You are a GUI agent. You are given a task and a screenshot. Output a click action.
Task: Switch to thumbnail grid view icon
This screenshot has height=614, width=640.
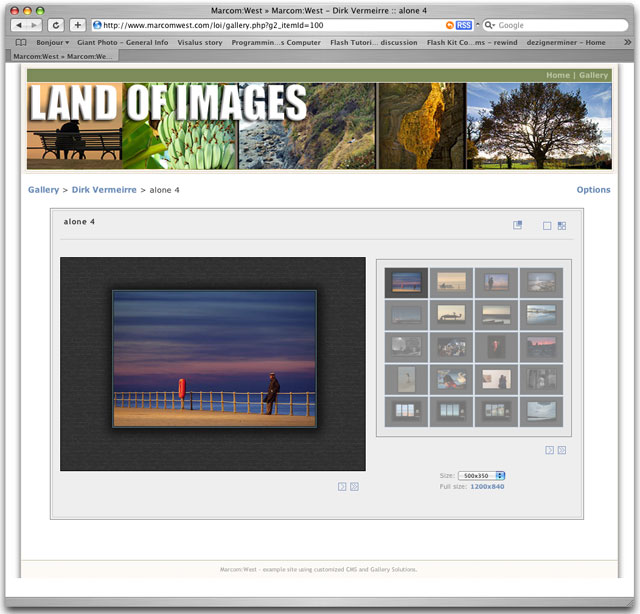point(562,226)
